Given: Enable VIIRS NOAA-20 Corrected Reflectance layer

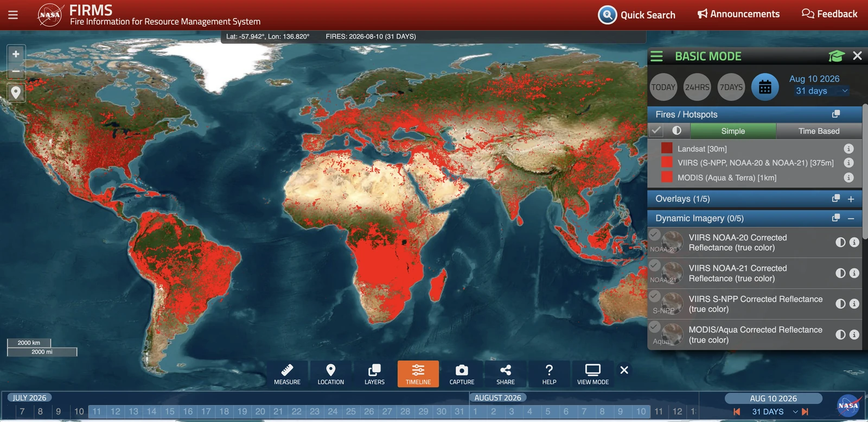Looking at the screenshot, I should coord(655,235).
